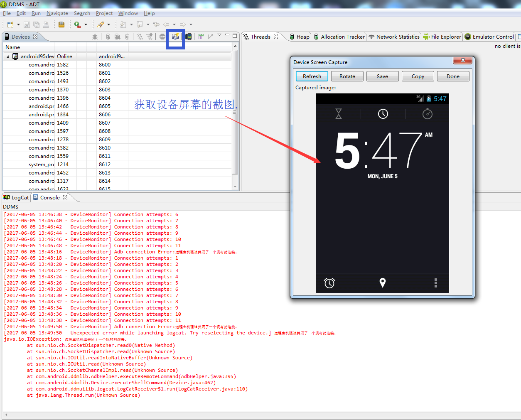Image resolution: width=521 pixels, height=420 pixels.
Task: Click the Search flashlight icon
Action: [x=101, y=25]
